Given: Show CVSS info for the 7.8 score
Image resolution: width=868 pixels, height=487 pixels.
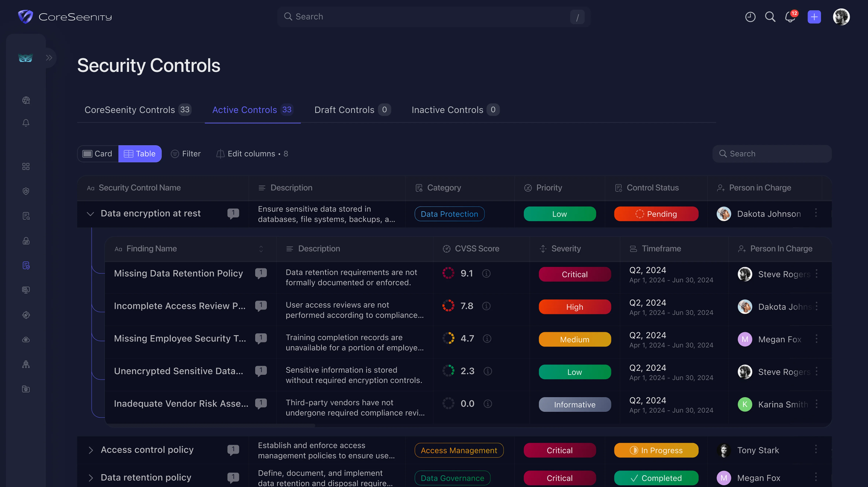Looking at the screenshot, I should (486, 306).
